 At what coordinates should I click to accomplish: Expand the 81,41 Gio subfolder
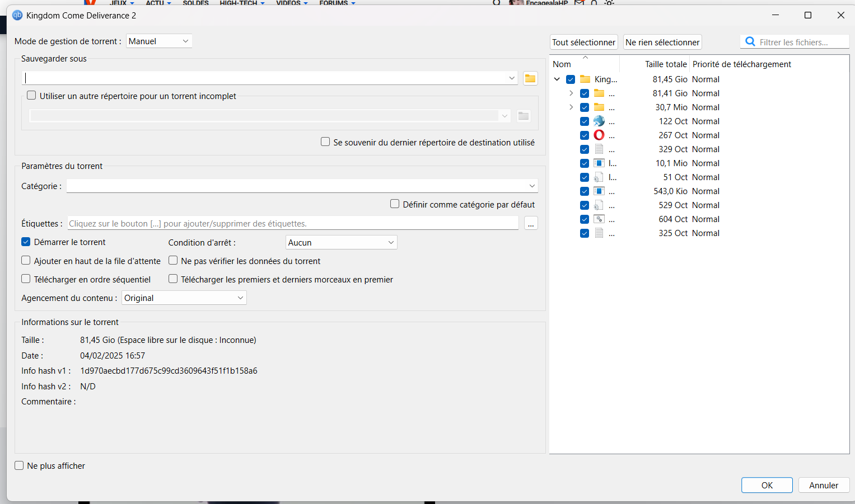coord(571,93)
